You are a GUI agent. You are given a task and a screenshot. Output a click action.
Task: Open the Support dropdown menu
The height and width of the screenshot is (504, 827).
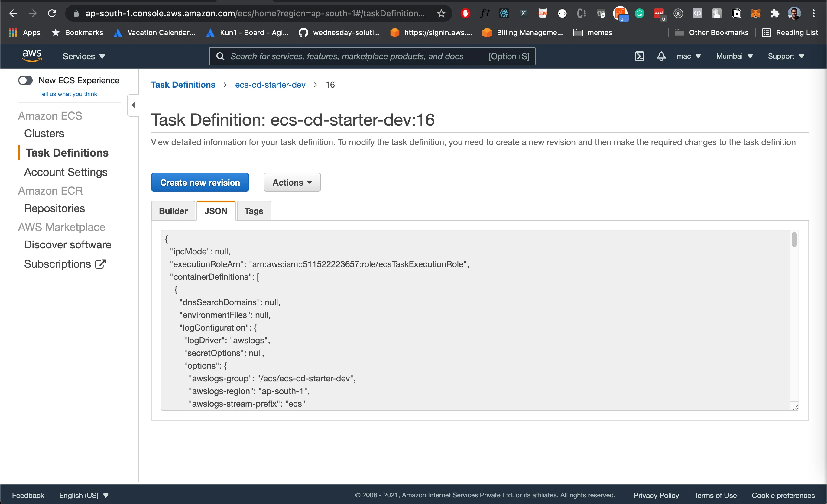[x=786, y=56]
